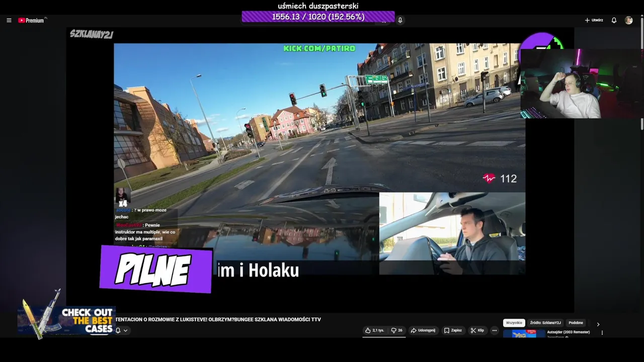The height and width of the screenshot is (362, 644).
Task: Show next filter chips with arrow
Action: click(x=598, y=324)
